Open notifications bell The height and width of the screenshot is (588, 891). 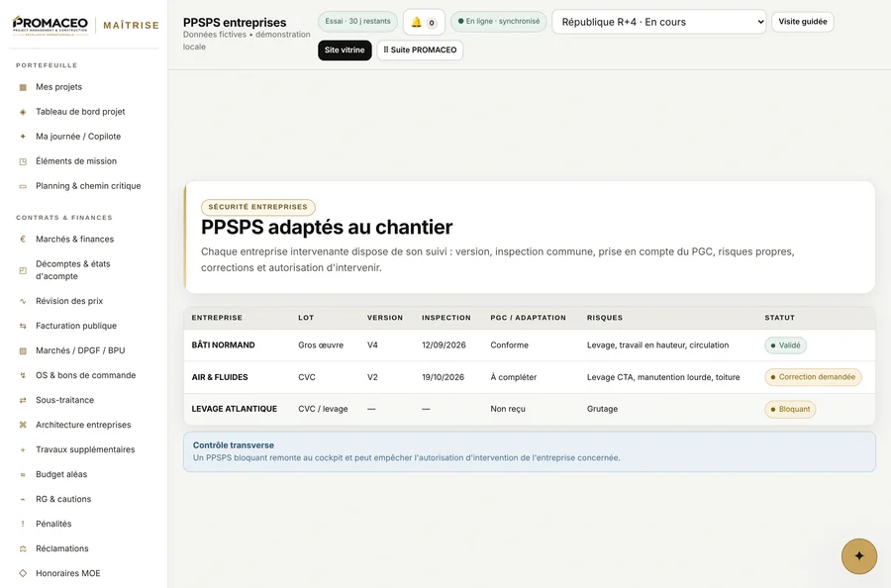[424, 22]
